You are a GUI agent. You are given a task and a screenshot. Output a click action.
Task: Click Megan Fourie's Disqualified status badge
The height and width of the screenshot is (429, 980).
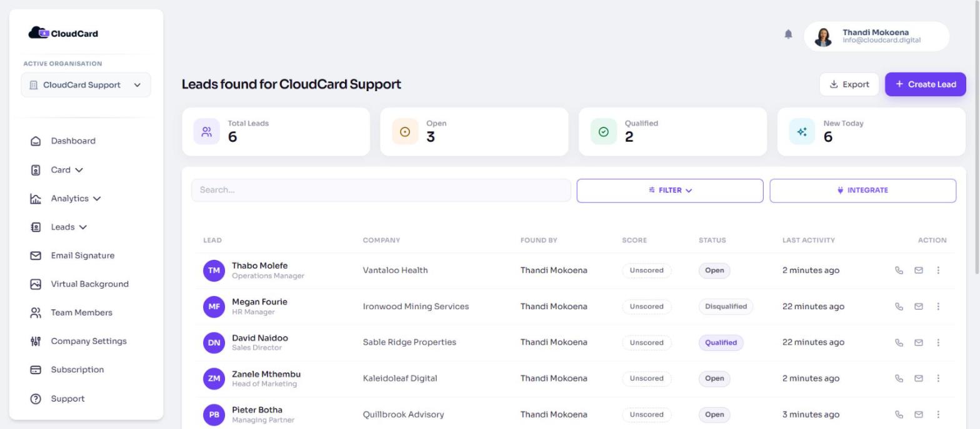(726, 307)
